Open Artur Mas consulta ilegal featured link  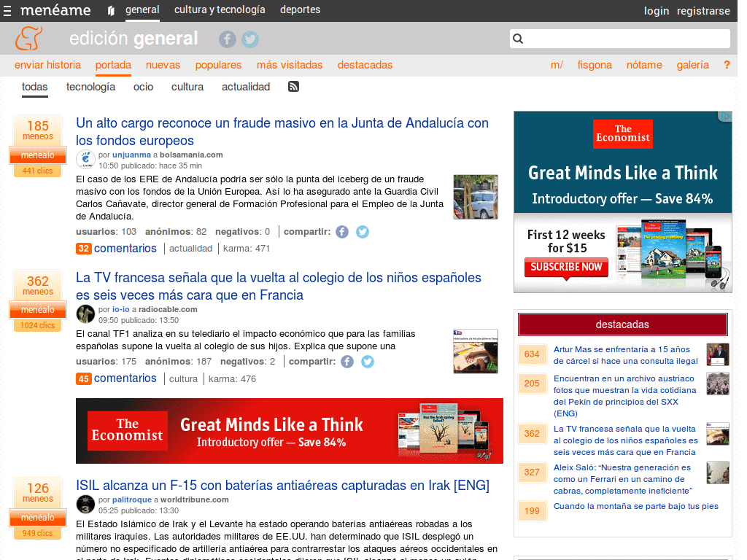click(625, 355)
